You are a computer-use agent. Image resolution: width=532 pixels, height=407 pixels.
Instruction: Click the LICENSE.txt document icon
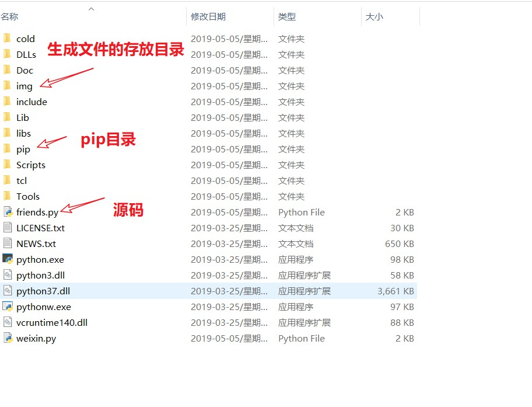8,227
